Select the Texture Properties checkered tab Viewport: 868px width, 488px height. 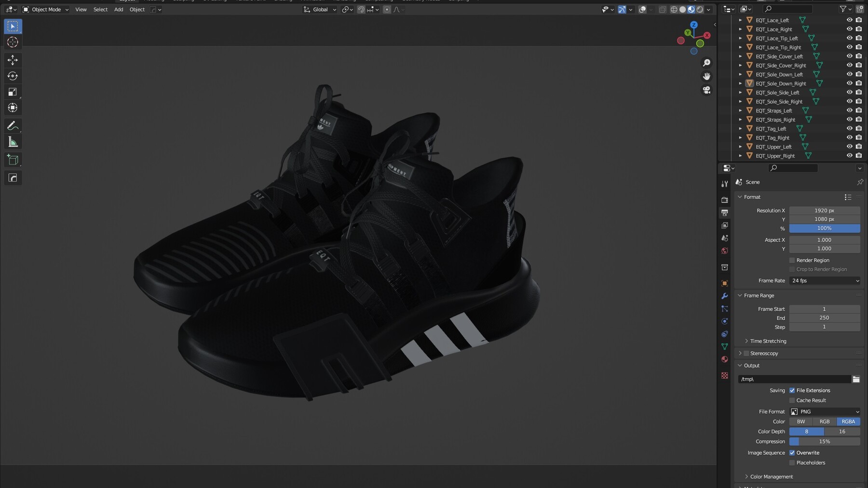[725, 375]
